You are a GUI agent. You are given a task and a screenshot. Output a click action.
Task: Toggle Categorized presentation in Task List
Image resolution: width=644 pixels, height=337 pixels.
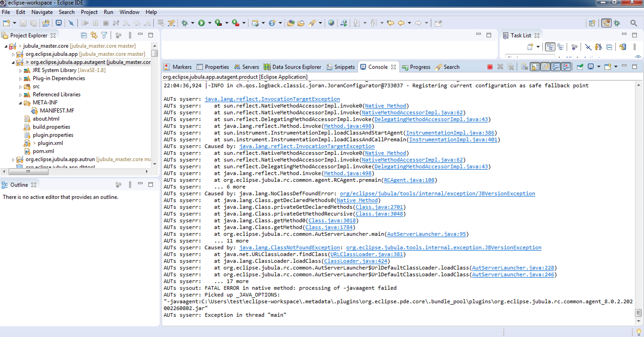pos(550,47)
